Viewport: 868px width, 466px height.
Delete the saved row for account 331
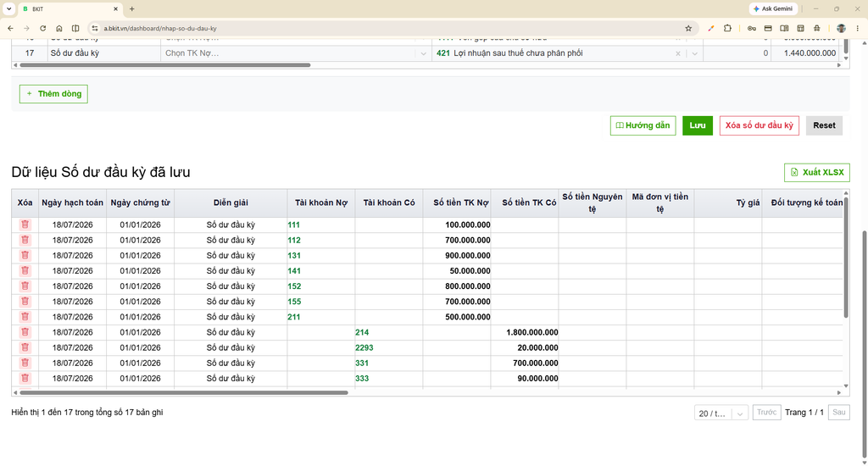[x=25, y=363]
